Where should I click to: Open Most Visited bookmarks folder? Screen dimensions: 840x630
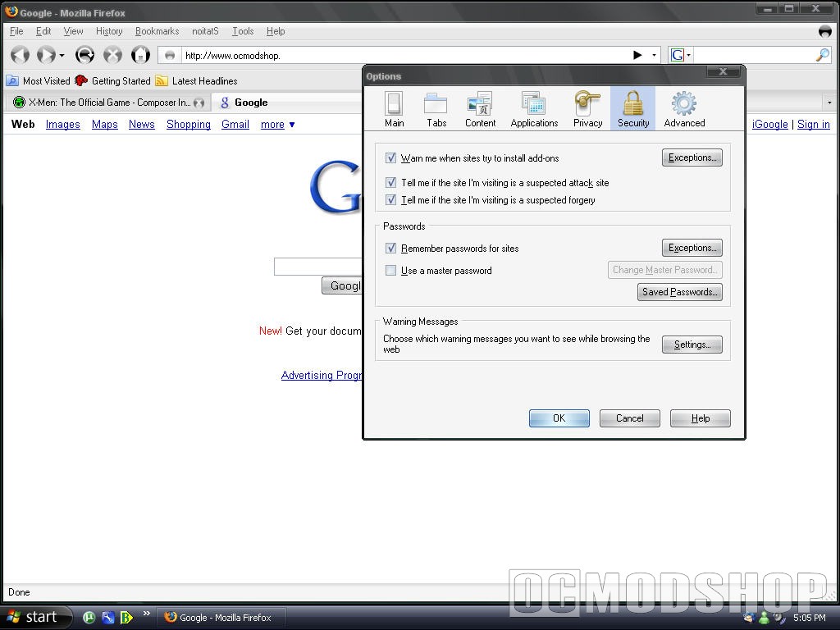coord(38,81)
